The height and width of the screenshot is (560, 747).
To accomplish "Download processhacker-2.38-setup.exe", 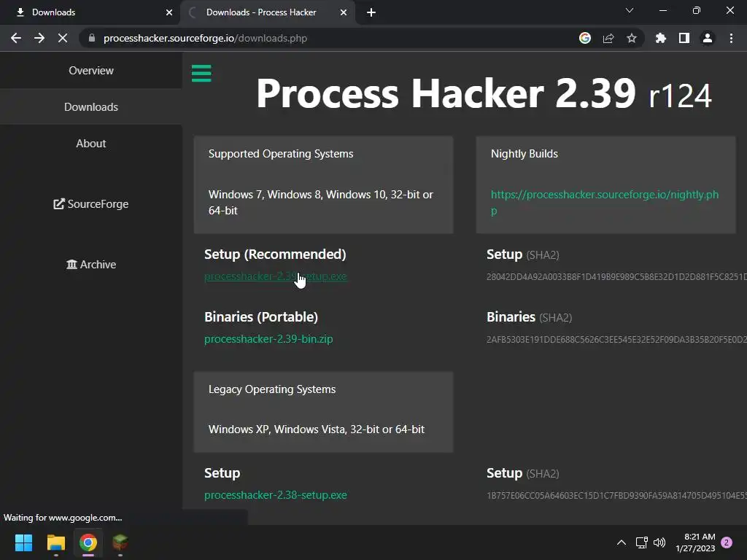I will tap(275, 495).
